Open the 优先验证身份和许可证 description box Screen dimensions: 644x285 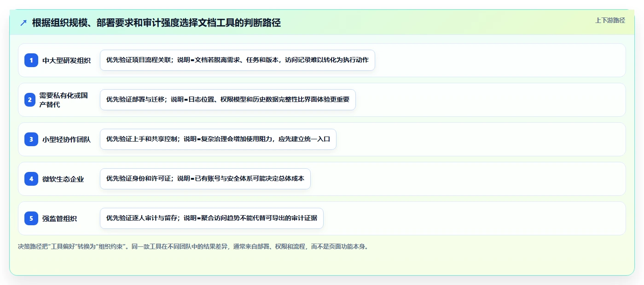(x=205, y=179)
